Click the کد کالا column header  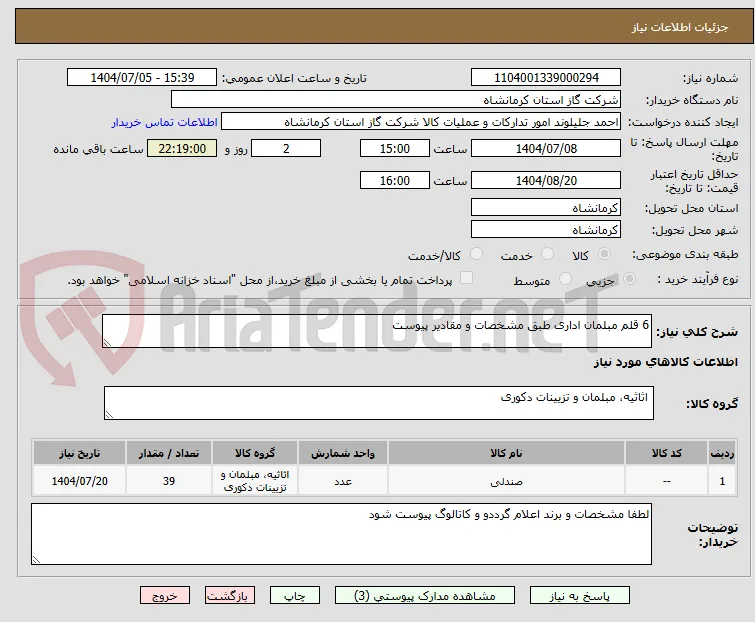(x=666, y=453)
